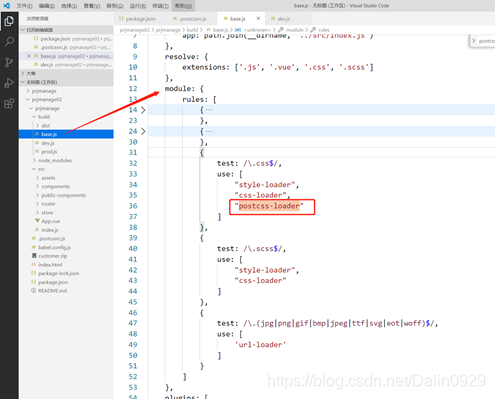Expand the assets folder
The width and height of the screenshot is (495, 399).
coord(37,178)
